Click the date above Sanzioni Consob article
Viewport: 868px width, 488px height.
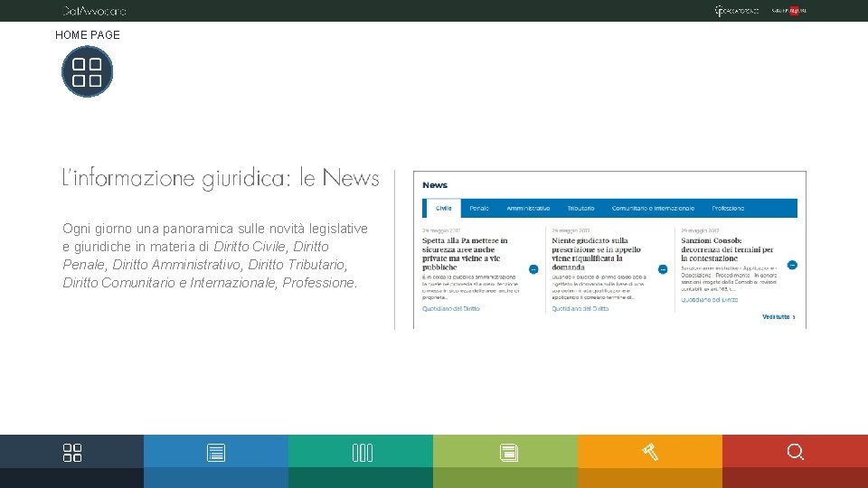(700, 230)
